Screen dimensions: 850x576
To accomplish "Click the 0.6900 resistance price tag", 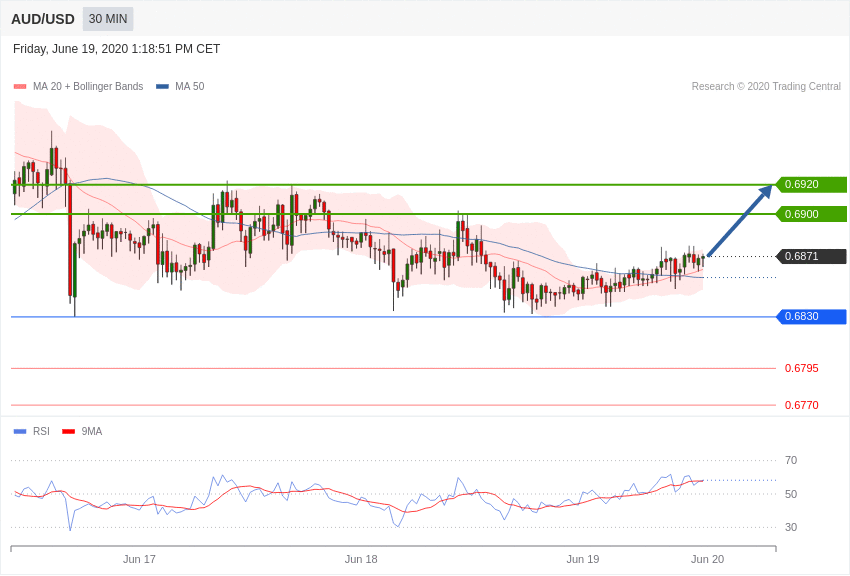I will pos(812,214).
